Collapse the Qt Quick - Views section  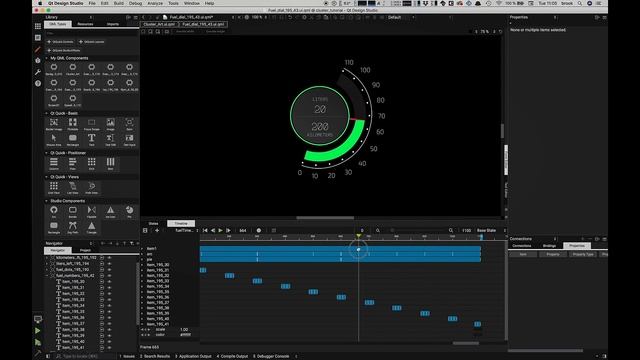click(46, 177)
